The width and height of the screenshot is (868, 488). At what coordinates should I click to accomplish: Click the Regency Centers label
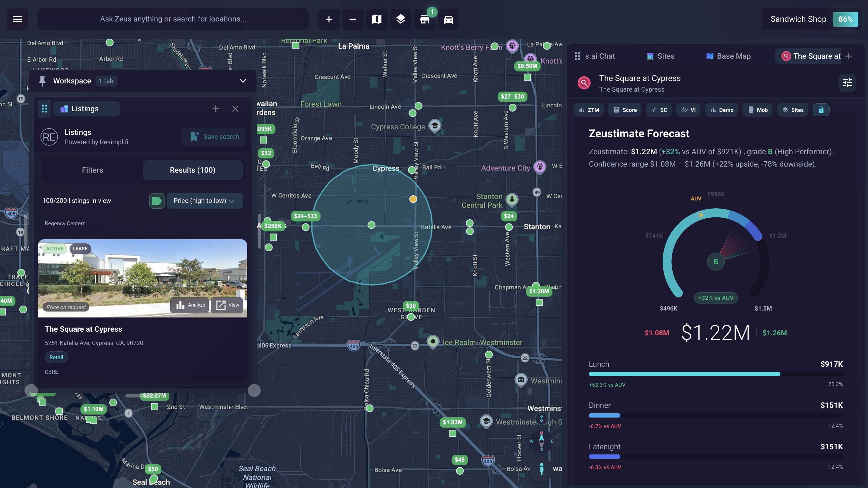click(65, 224)
